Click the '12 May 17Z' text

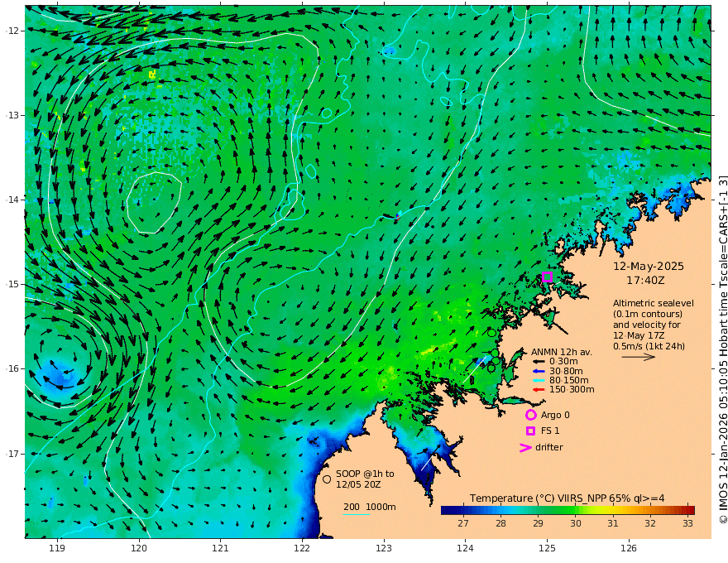639,335
